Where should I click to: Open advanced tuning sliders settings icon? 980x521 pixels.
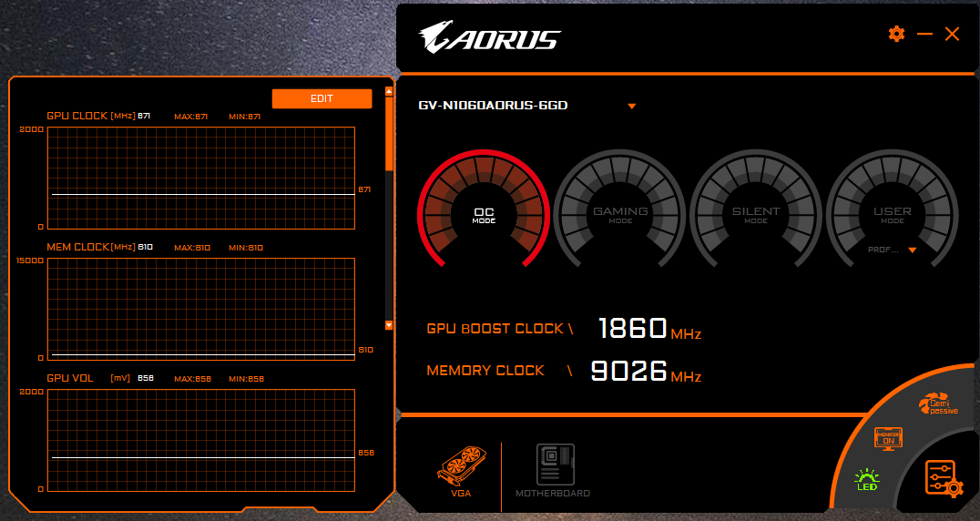click(x=944, y=479)
